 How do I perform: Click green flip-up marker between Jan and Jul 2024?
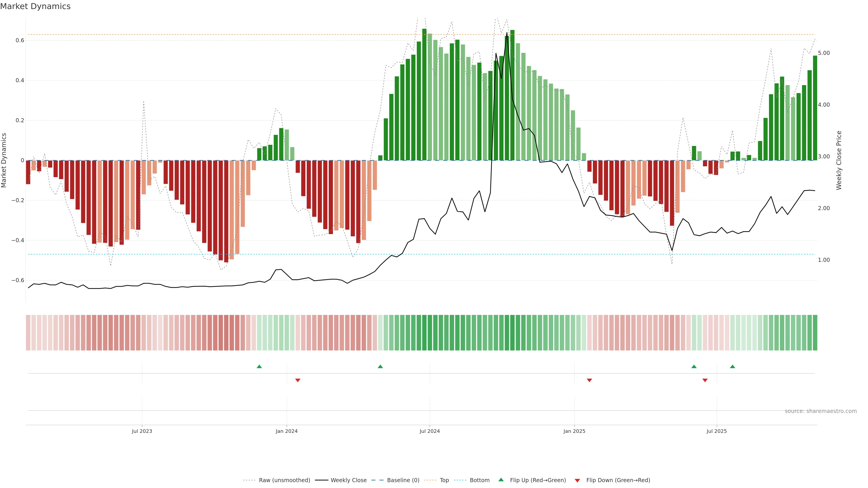pyautogui.click(x=380, y=366)
